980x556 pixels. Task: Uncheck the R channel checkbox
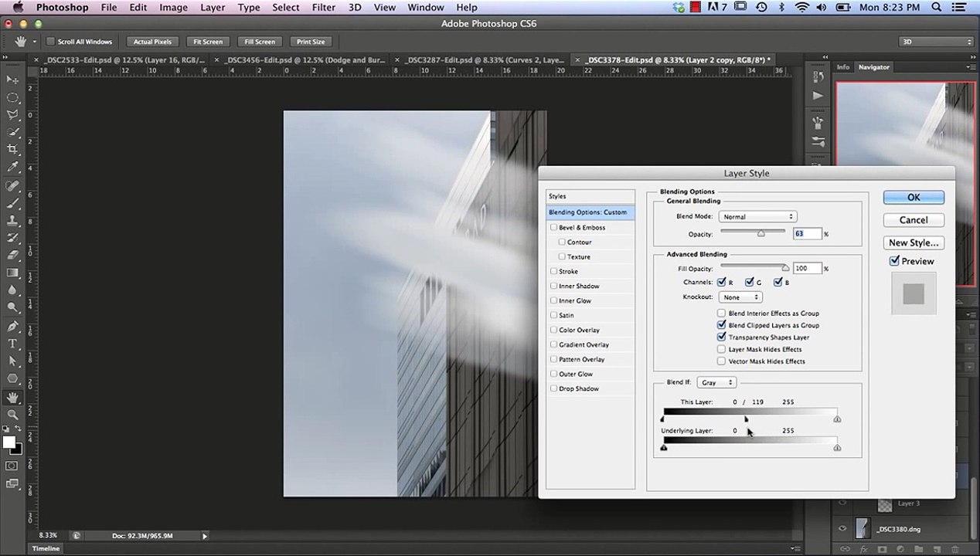(721, 283)
